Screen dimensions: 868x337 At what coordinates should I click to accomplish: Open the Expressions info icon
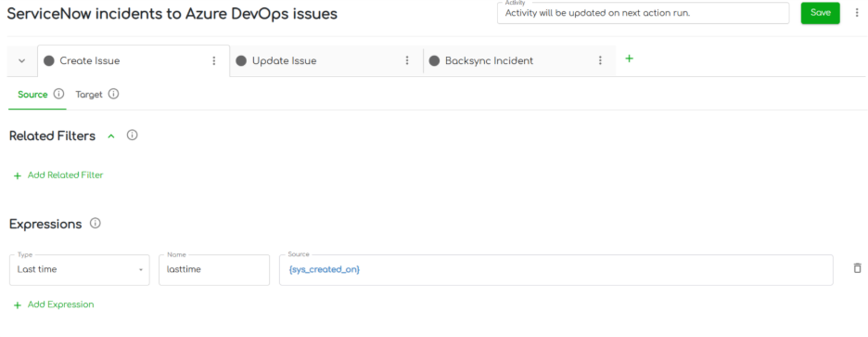pyautogui.click(x=96, y=224)
